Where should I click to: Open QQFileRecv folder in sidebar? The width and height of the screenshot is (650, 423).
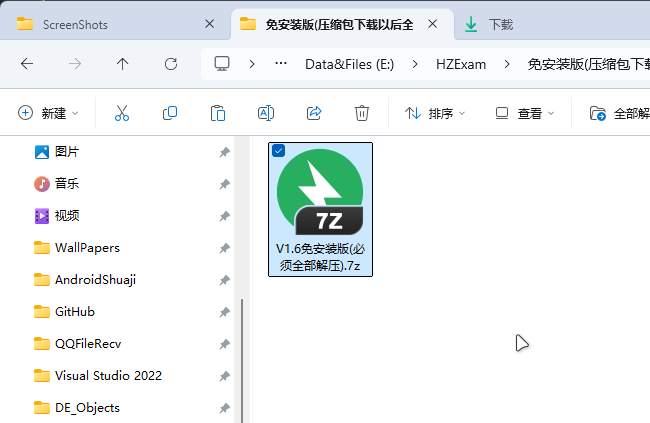[78, 343]
